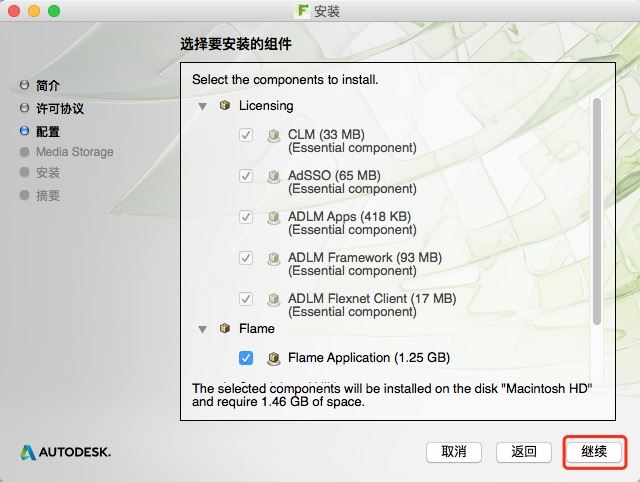This screenshot has height=482, width=640.
Task: Click the ADLM Framework package icon
Action: [x=273, y=258]
